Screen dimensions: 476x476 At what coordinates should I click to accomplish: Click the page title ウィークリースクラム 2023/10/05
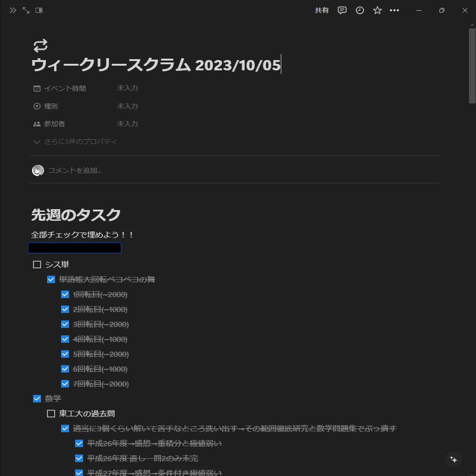[156, 65]
